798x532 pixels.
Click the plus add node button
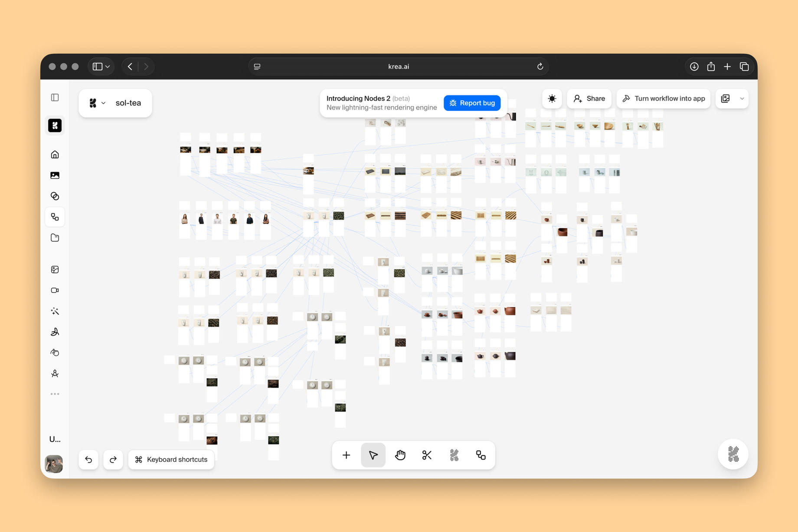point(346,455)
